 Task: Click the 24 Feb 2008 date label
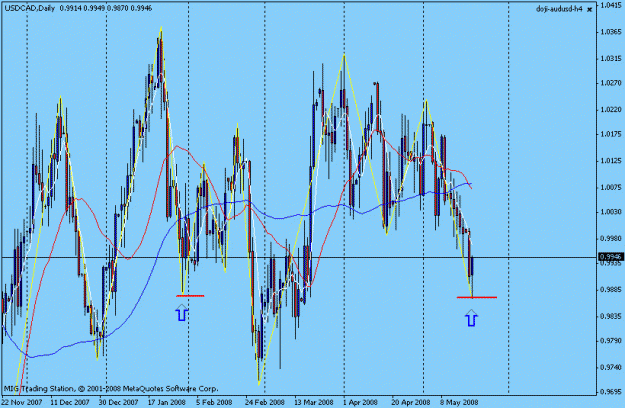point(265,402)
